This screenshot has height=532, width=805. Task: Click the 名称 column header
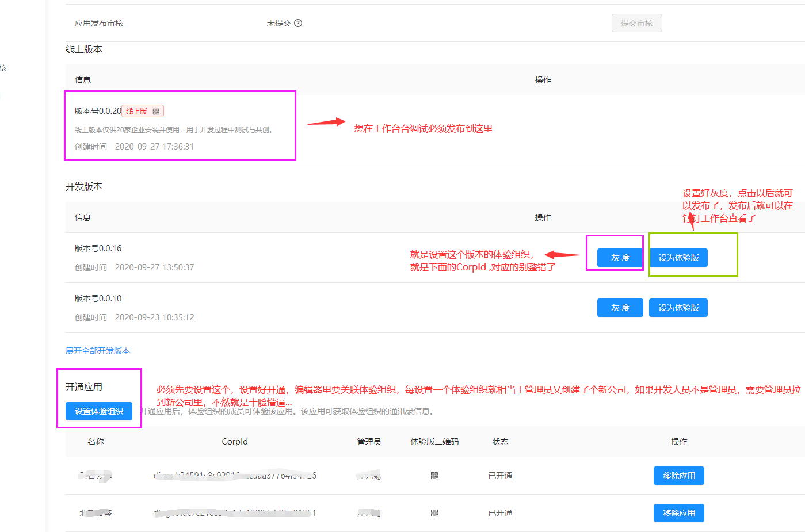tap(96, 442)
